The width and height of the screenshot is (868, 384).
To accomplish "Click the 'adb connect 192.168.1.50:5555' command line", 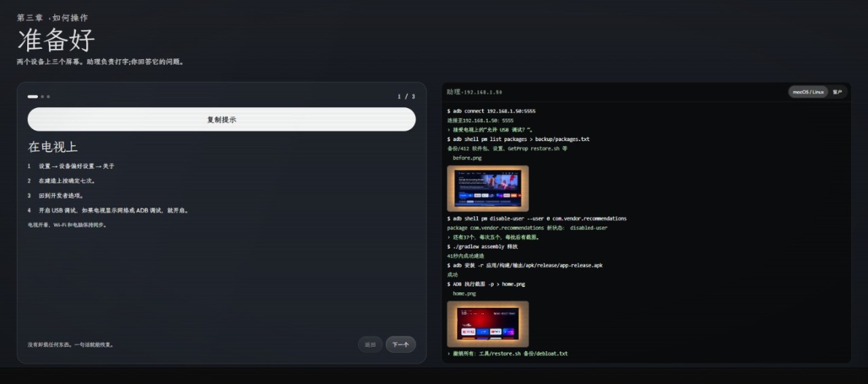I will [x=492, y=111].
